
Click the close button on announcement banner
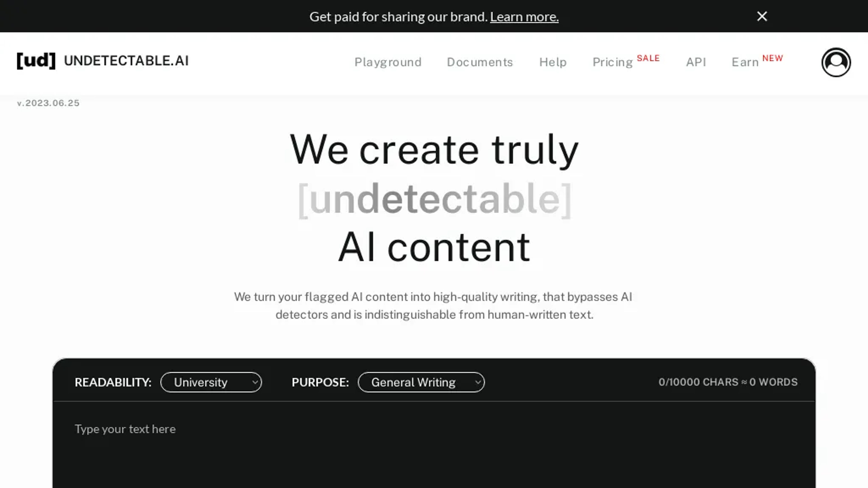(762, 16)
